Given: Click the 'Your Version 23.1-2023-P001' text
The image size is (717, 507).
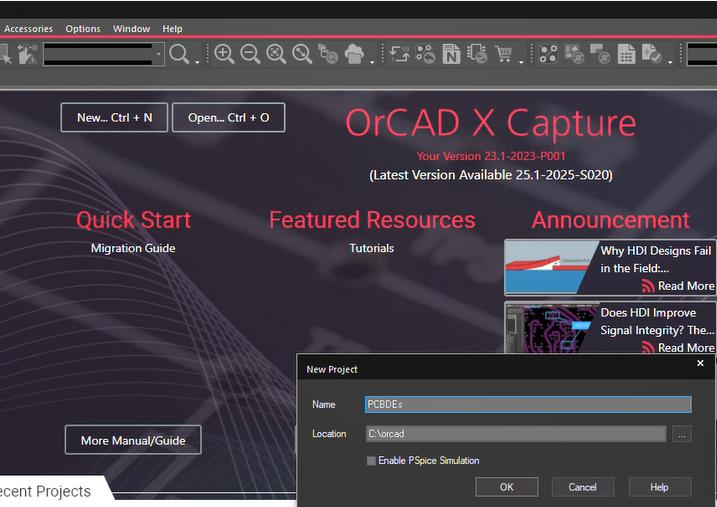Looking at the screenshot, I should coord(491,156).
